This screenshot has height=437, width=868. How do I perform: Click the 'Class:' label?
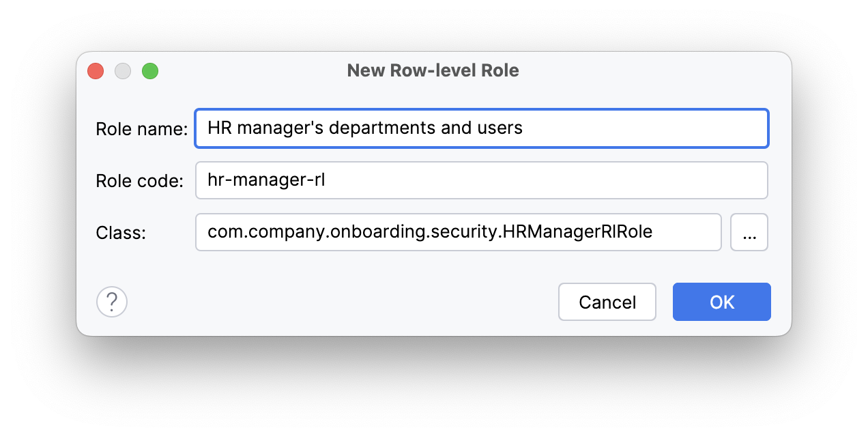click(121, 232)
